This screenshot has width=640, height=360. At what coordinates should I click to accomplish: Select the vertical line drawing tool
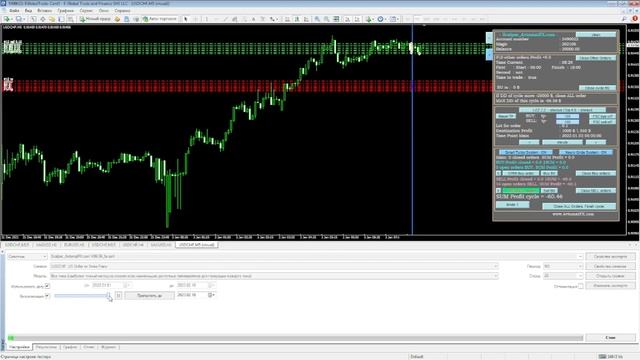(x=207, y=19)
